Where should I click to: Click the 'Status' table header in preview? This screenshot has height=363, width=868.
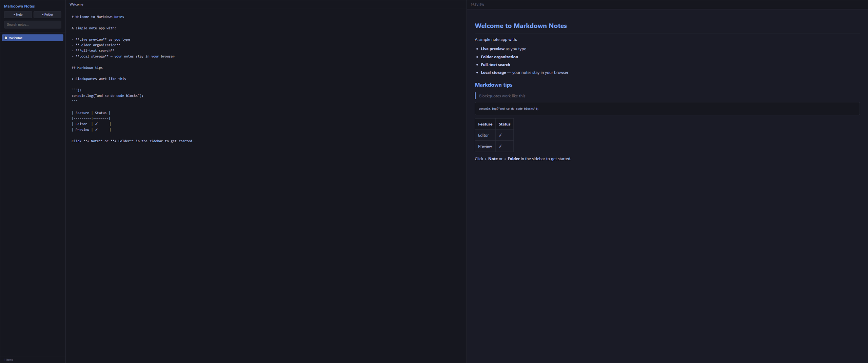(x=504, y=124)
